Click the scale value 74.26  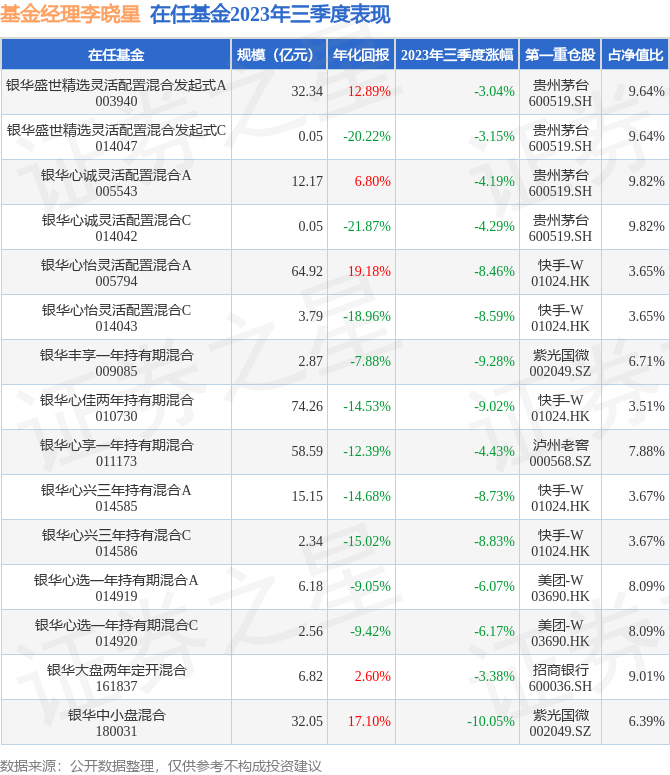[307, 406]
